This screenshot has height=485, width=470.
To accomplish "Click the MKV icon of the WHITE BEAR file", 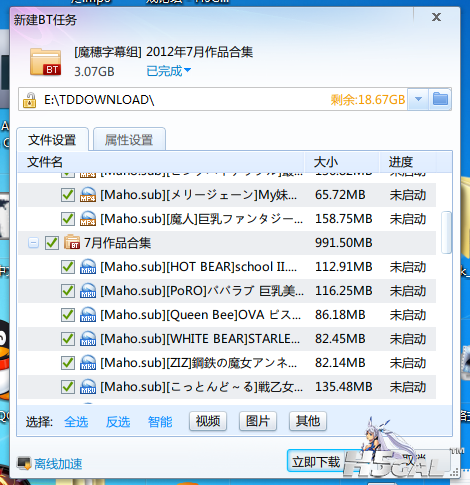I will point(88,339).
